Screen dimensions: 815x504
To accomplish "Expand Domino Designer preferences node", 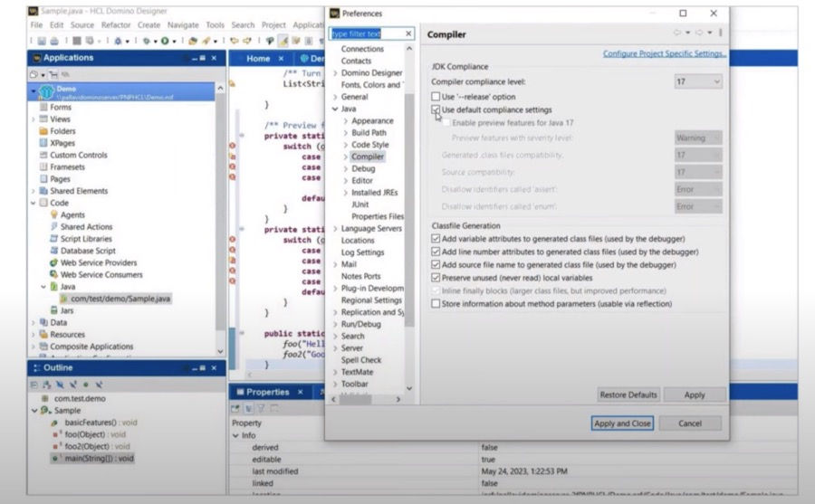I will 335,73.
